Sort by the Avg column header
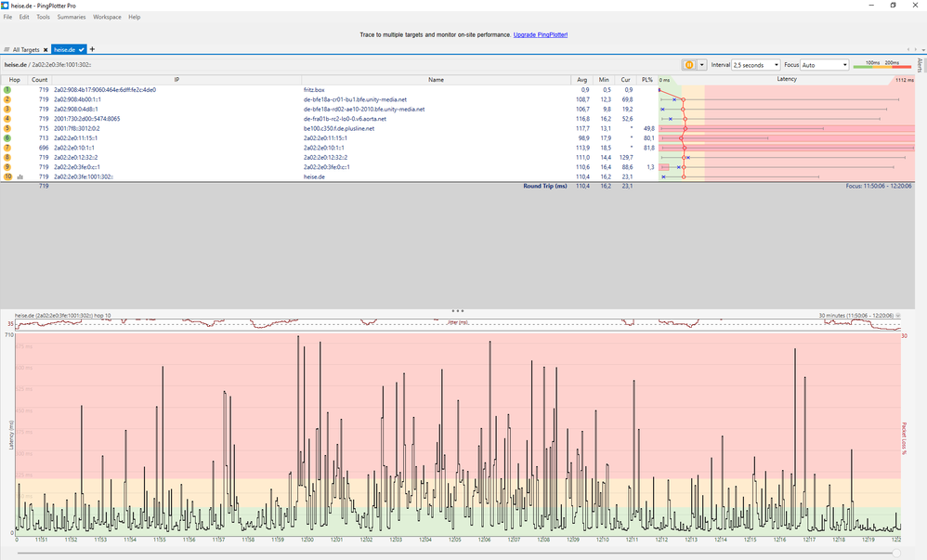Image resolution: width=927 pixels, height=560 pixels. click(x=582, y=80)
